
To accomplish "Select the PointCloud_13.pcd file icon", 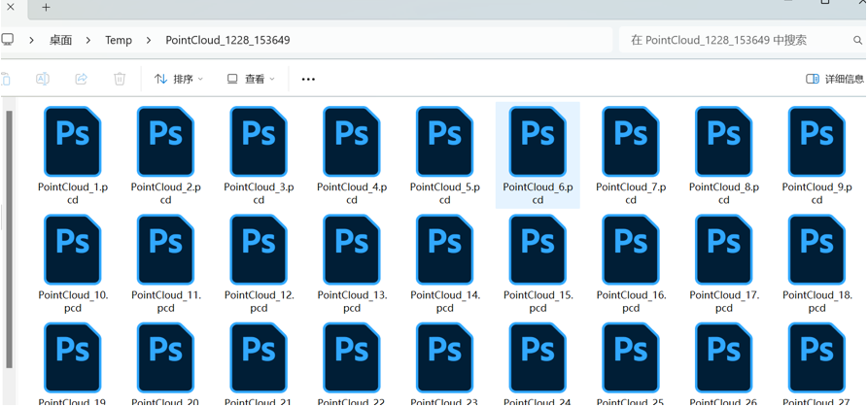I will pyautogui.click(x=352, y=250).
